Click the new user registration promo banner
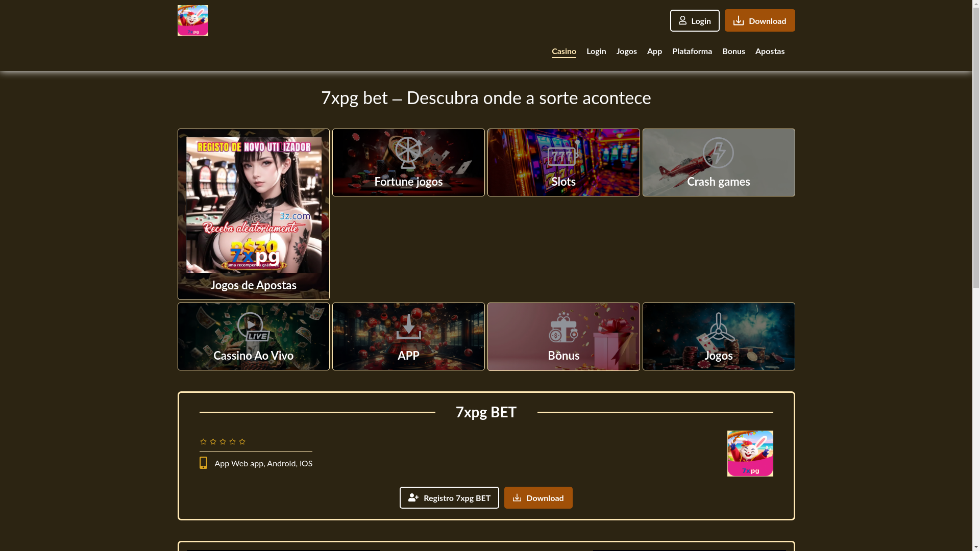The width and height of the screenshot is (980, 551). [254, 205]
